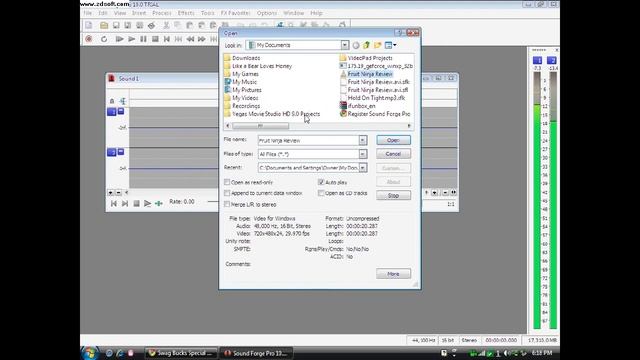
Task: Click Pause in main transport bar
Action: (143, 39)
